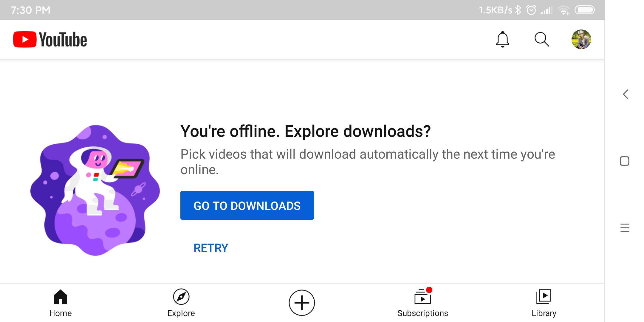Tap the Wi-Fi status icon
The width and height of the screenshot is (644, 322).
[x=563, y=10]
